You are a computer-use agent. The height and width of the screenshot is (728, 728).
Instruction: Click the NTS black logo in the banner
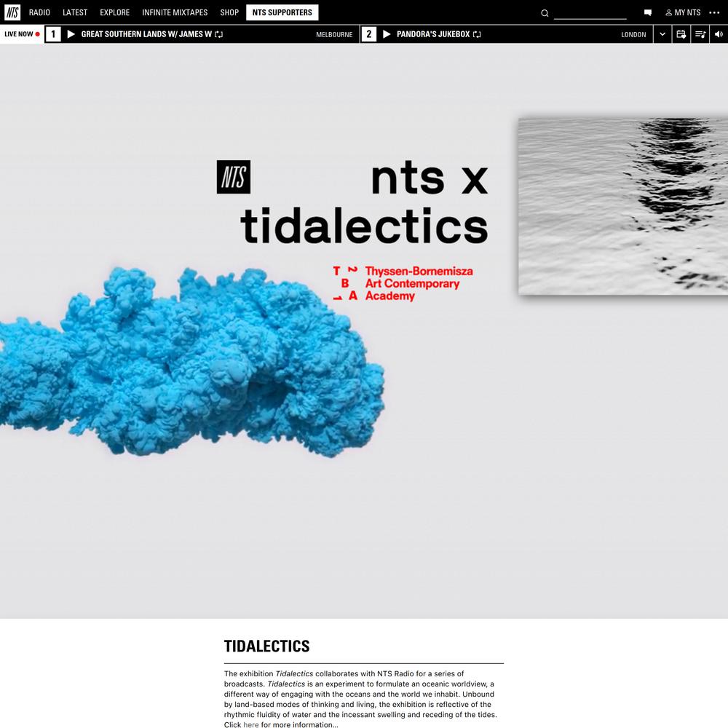(x=234, y=177)
